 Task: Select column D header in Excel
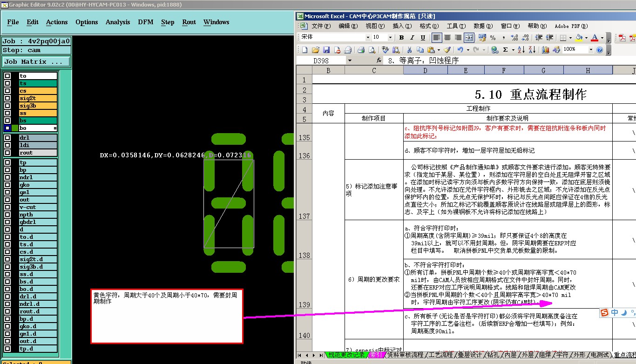click(425, 70)
